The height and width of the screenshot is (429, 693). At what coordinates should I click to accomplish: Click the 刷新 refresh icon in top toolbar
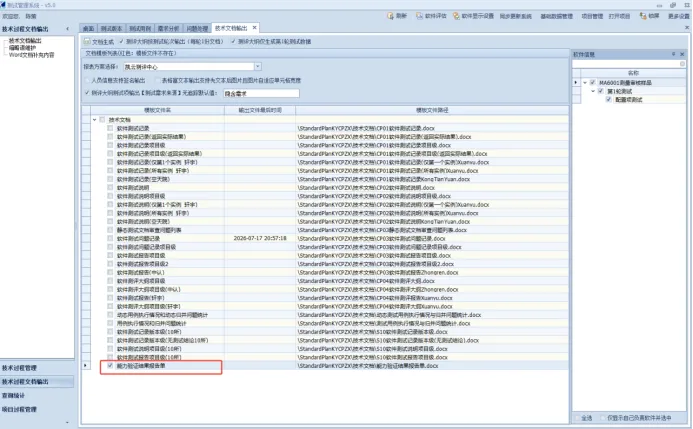pos(390,16)
